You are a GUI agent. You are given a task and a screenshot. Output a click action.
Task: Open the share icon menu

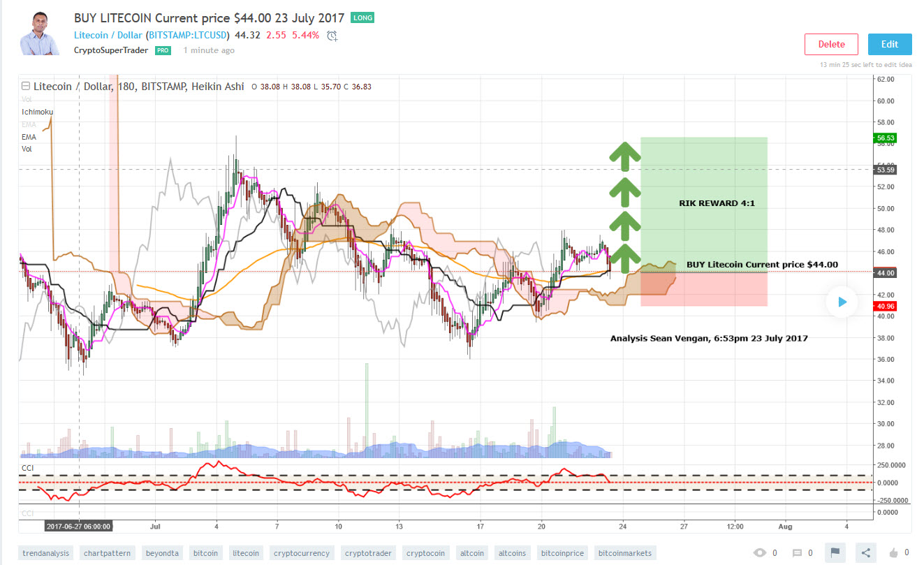pos(865,552)
